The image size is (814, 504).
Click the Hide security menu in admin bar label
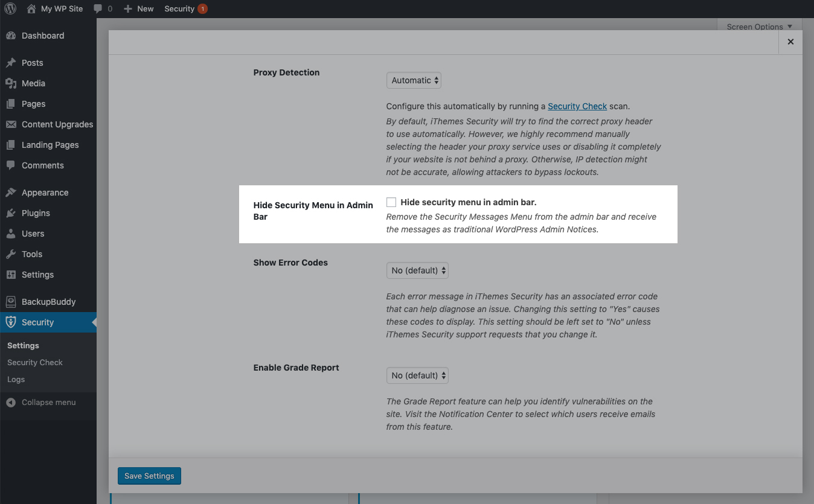[x=469, y=202]
